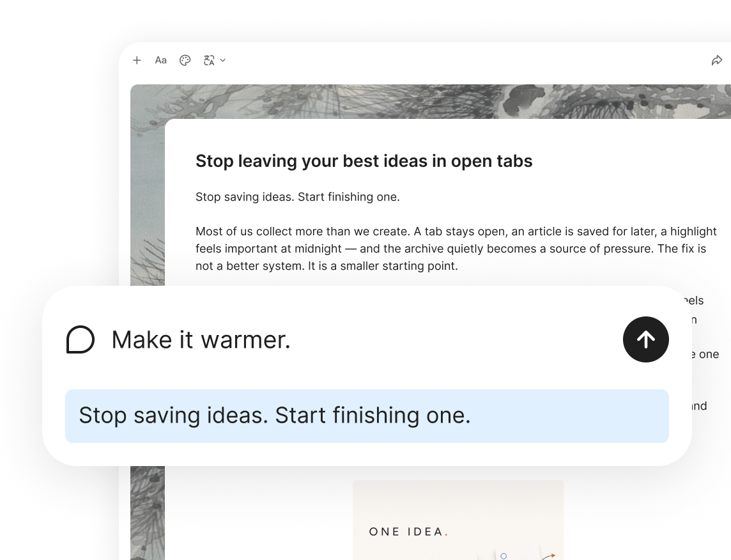Click the cover image strip below prompt card

tap(148, 513)
